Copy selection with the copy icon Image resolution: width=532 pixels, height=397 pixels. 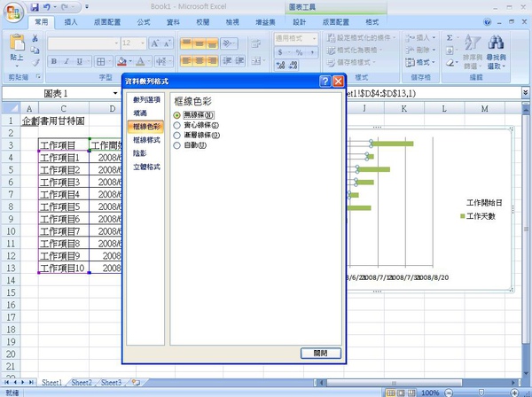pos(35,51)
